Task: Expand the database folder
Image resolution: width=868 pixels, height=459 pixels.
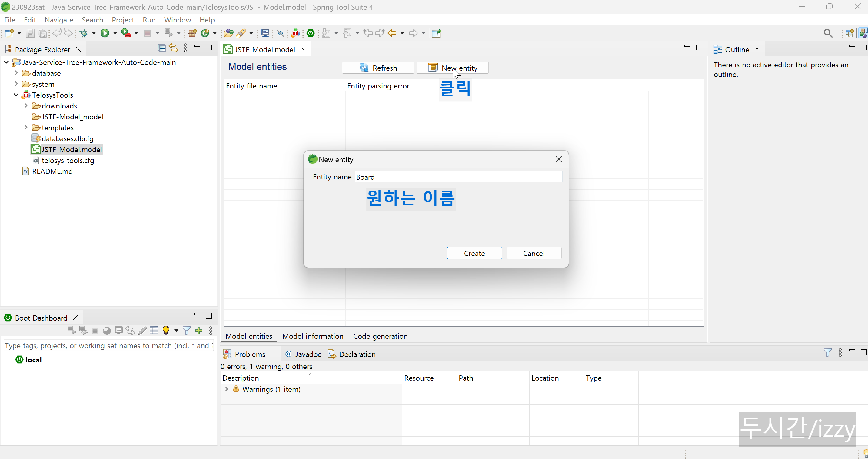Action: tap(16, 73)
